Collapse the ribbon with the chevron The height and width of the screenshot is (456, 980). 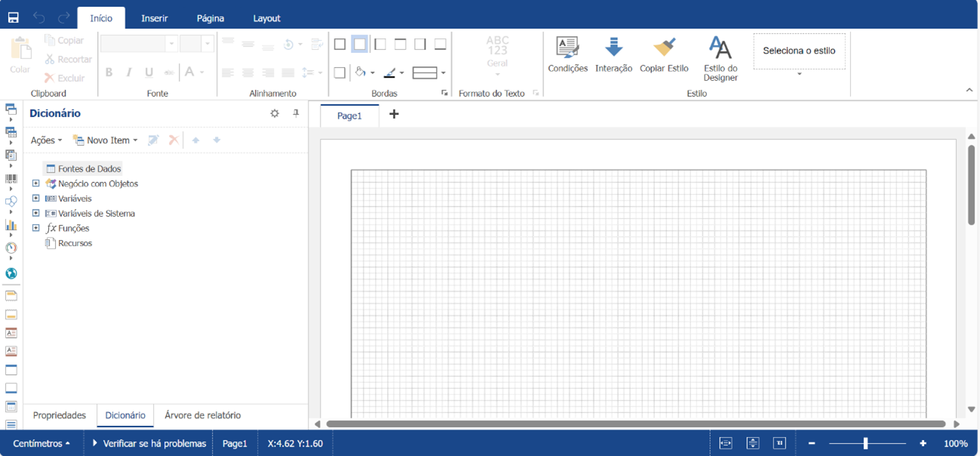pyautogui.click(x=969, y=91)
